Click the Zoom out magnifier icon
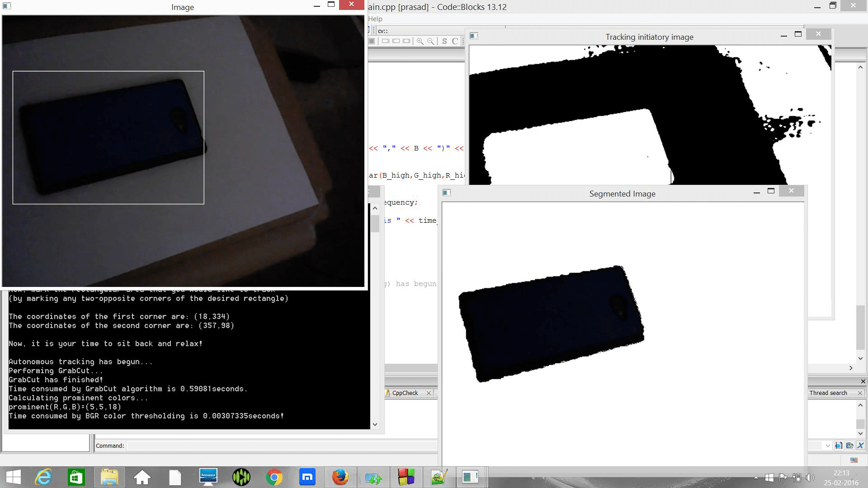868x488 pixels. 431,41
